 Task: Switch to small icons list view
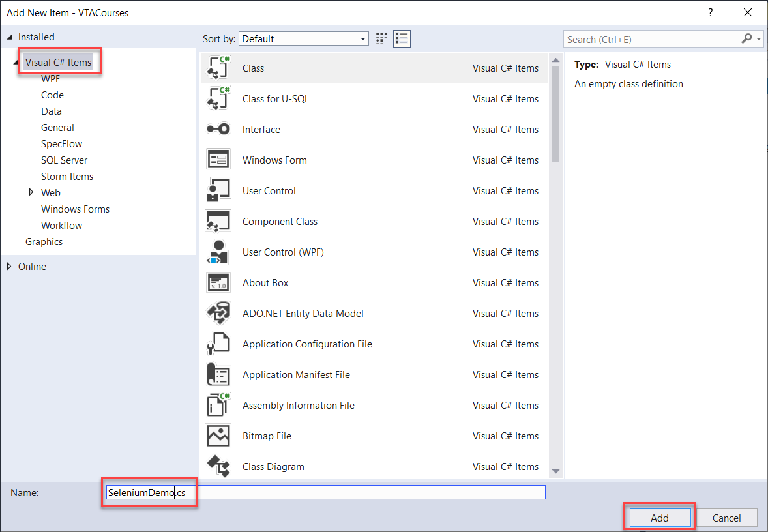(402, 38)
